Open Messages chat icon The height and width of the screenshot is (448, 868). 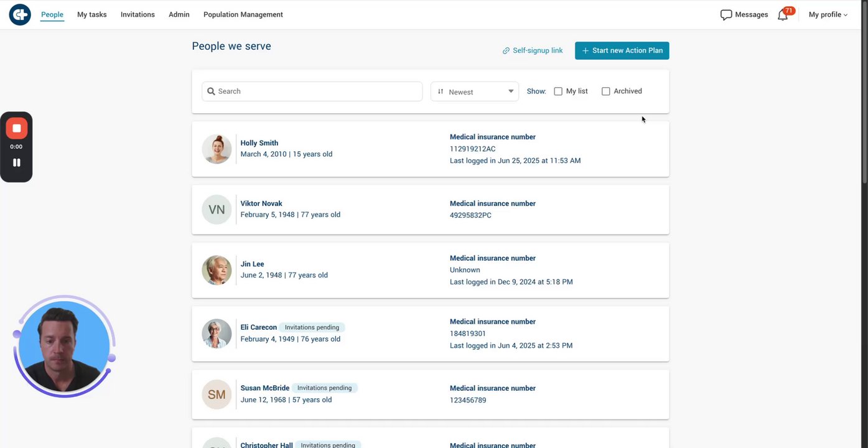(x=726, y=15)
